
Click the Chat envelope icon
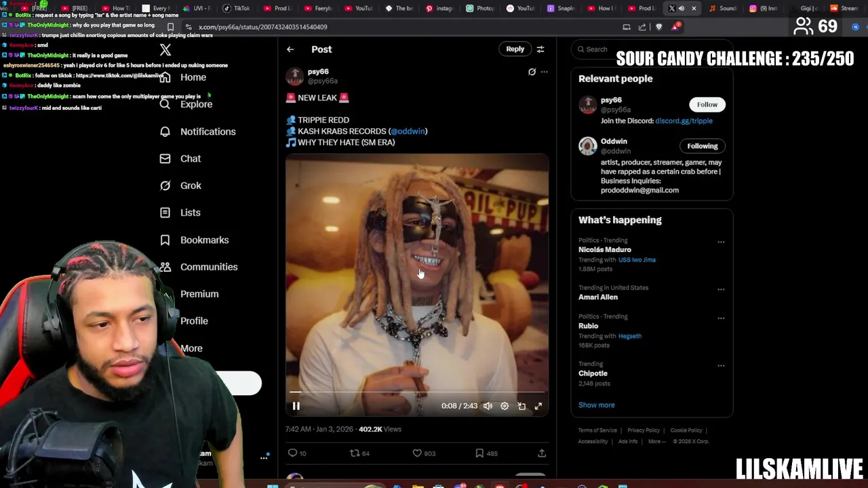coord(165,159)
